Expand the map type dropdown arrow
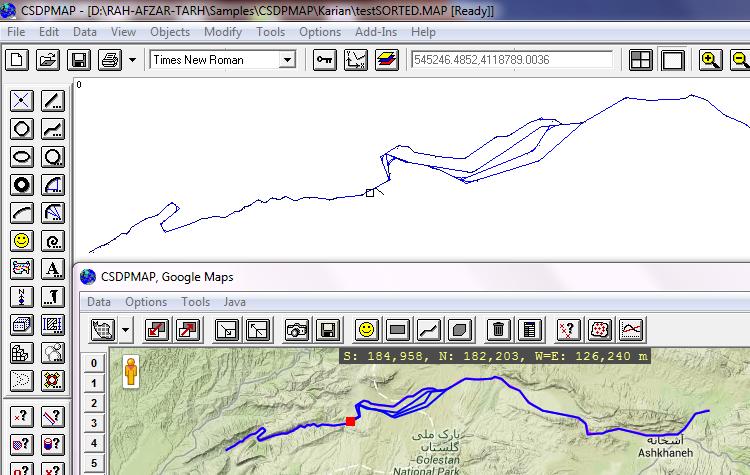This screenshot has height=475, width=750. 125,330
